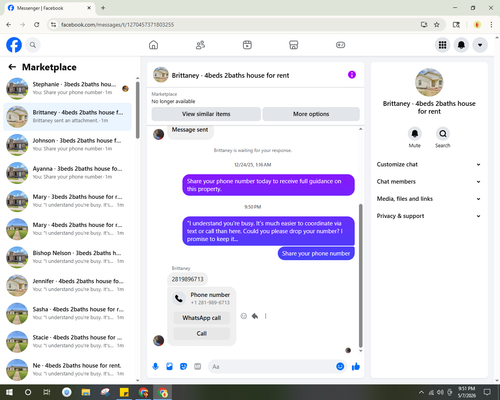This screenshot has height=400, width=500.
Task: Open a new browser tab
Action: coord(103,8)
